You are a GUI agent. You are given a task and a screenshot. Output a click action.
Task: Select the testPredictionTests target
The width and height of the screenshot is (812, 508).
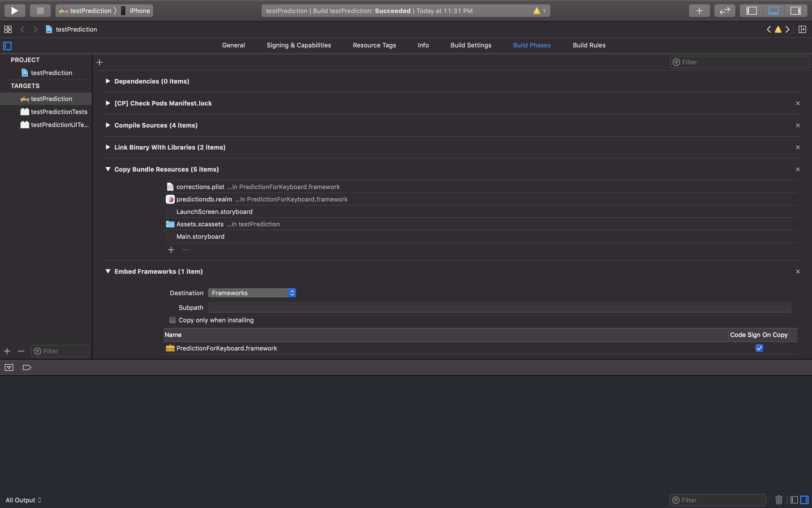coord(46,111)
